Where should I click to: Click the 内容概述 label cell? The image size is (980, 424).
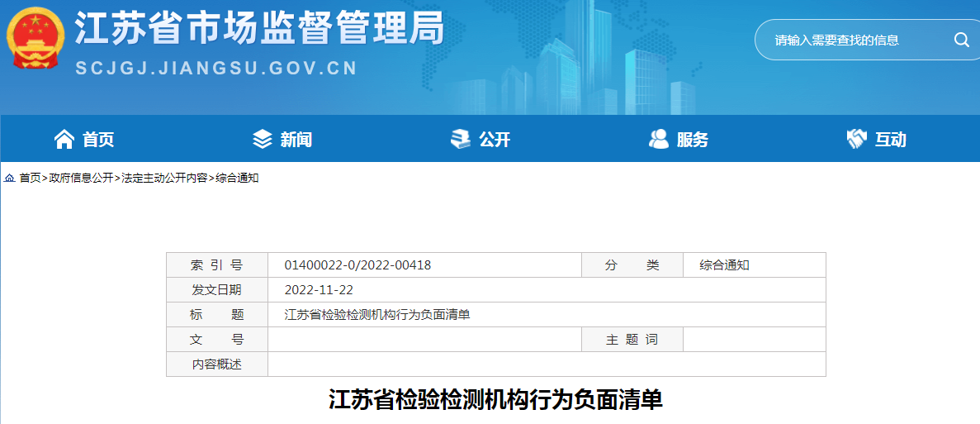click(217, 364)
